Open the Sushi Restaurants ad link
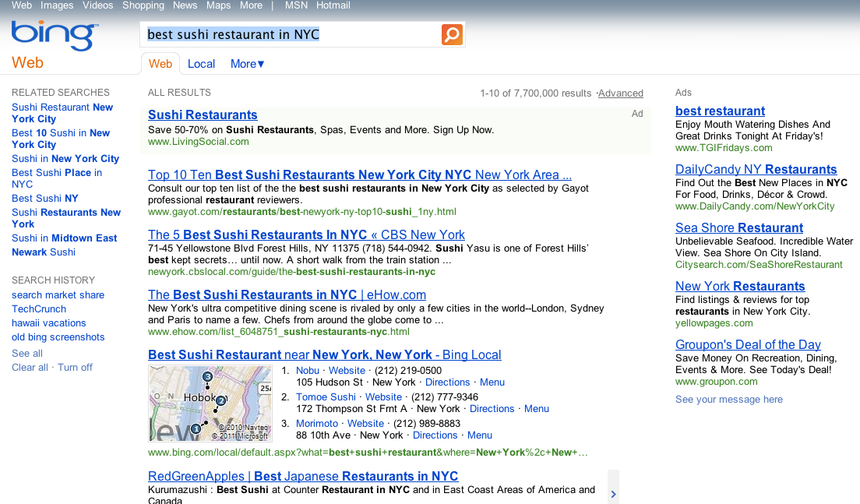Image resolution: width=860 pixels, height=504 pixels. [203, 115]
